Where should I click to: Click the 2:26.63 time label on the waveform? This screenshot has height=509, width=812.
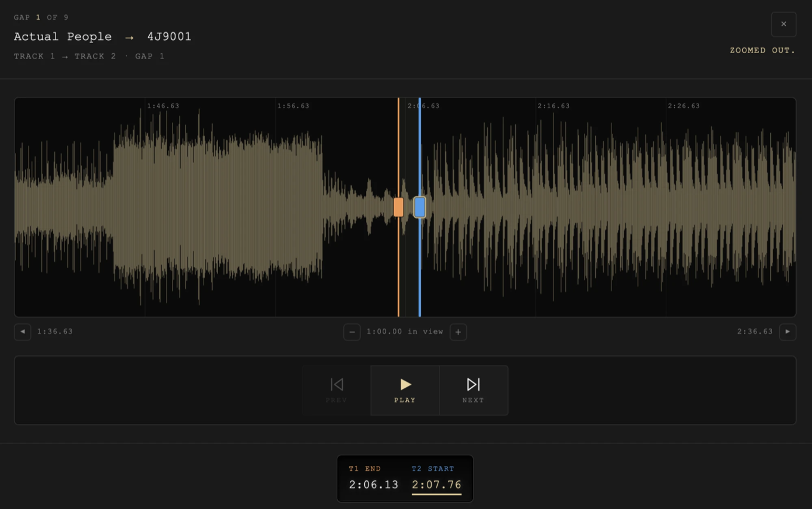click(684, 106)
